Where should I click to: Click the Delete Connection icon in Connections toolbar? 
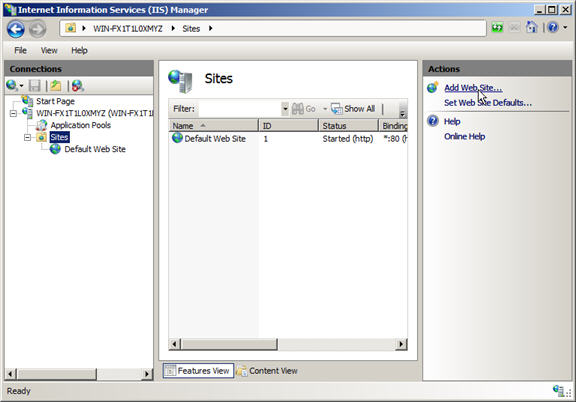point(78,86)
